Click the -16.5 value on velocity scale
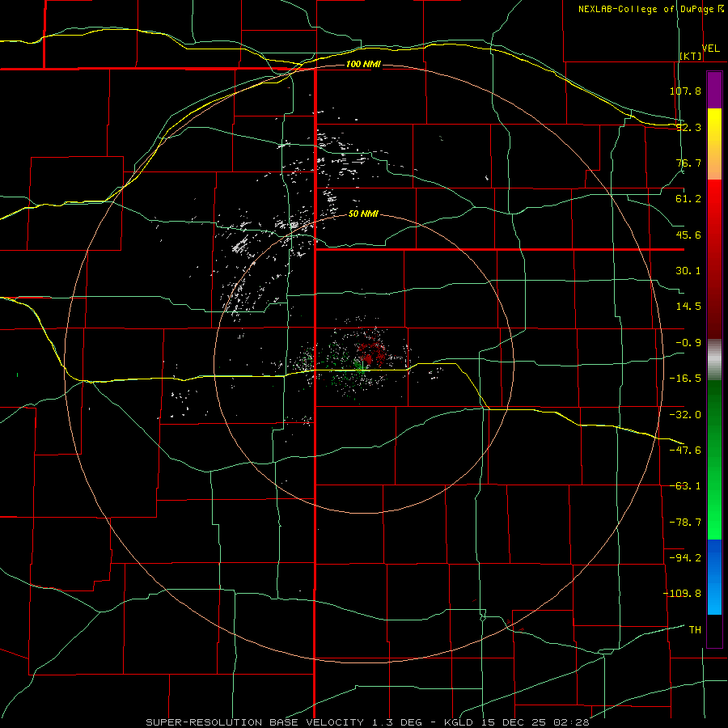The width and height of the screenshot is (728, 728). tap(685, 379)
